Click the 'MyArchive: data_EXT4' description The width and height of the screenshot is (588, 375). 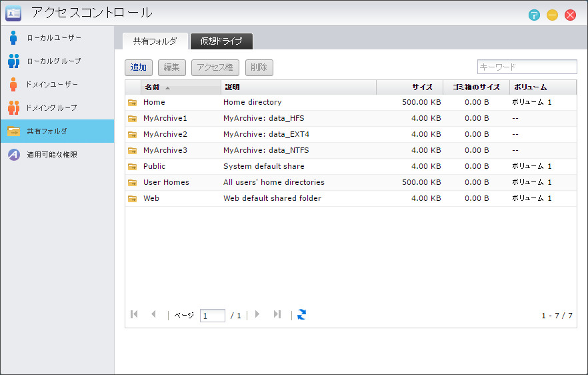click(266, 134)
